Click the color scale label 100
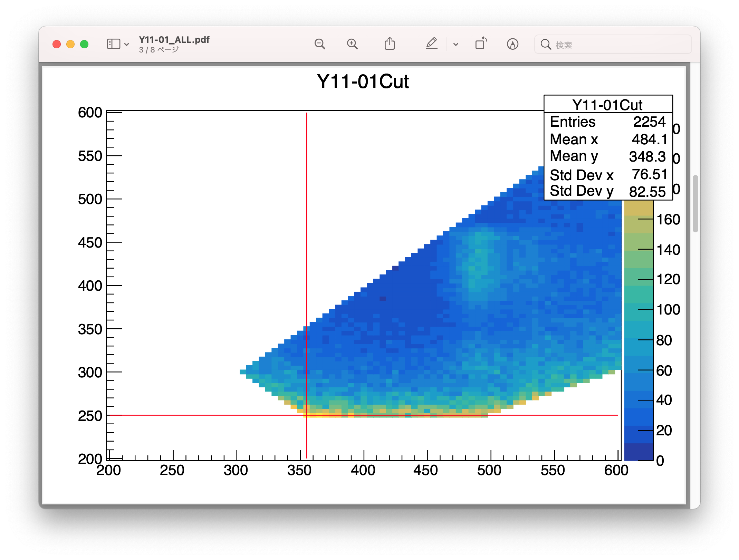739x560 pixels. point(668,310)
